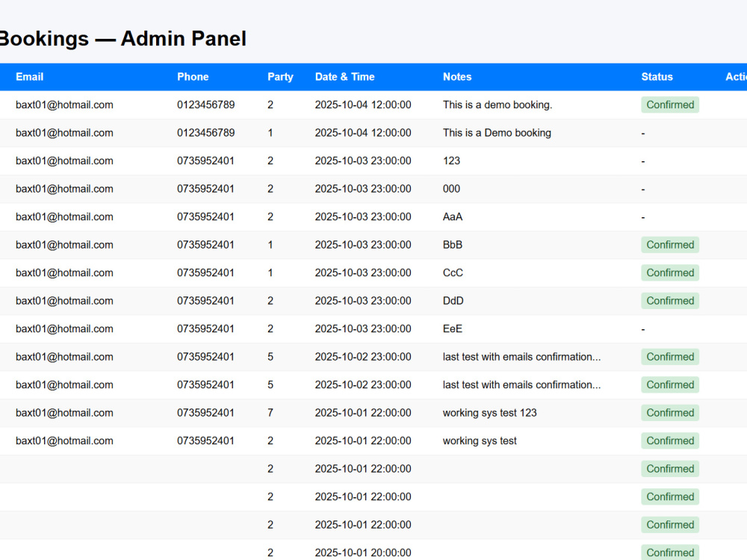Click the phone number in the BbB row
Screen dimensions: 747x560
[x=206, y=245]
